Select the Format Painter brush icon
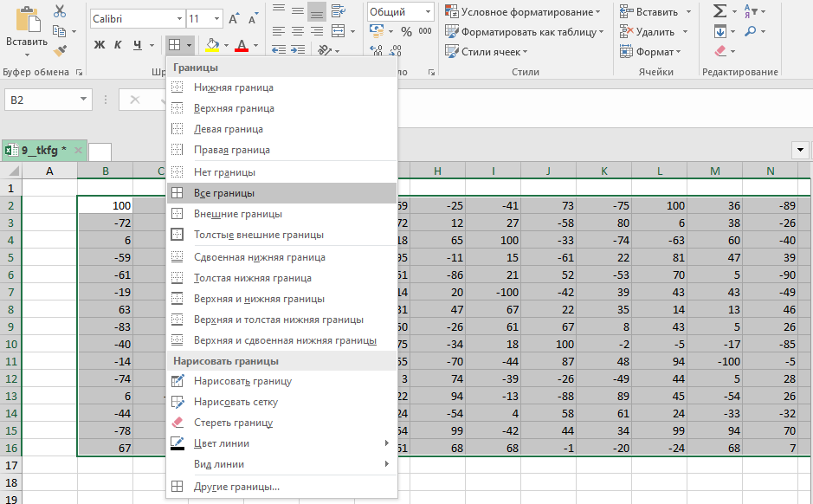The image size is (813, 504). click(60, 52)
